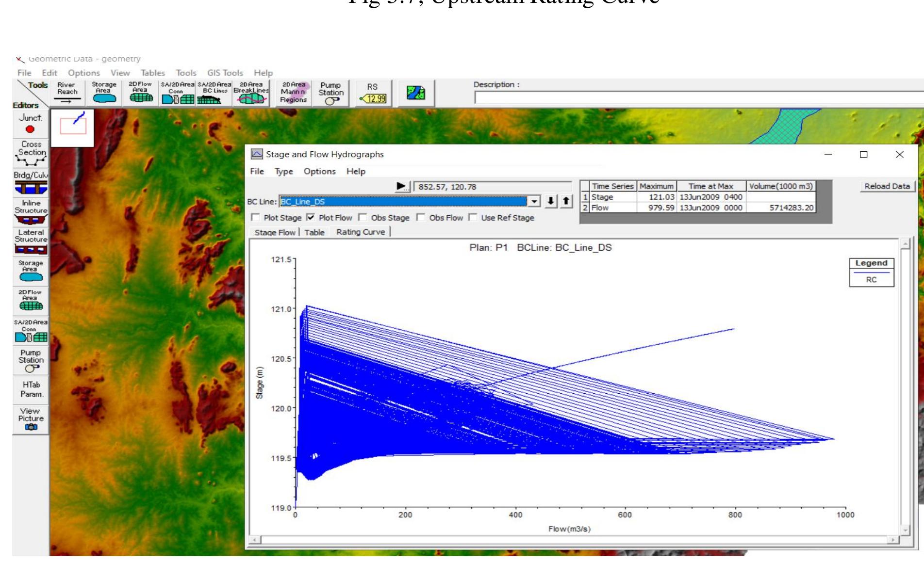Click the plot's vertical scrollbar
924x562 pixels.
pyautogui.click(x=905, y=387)
